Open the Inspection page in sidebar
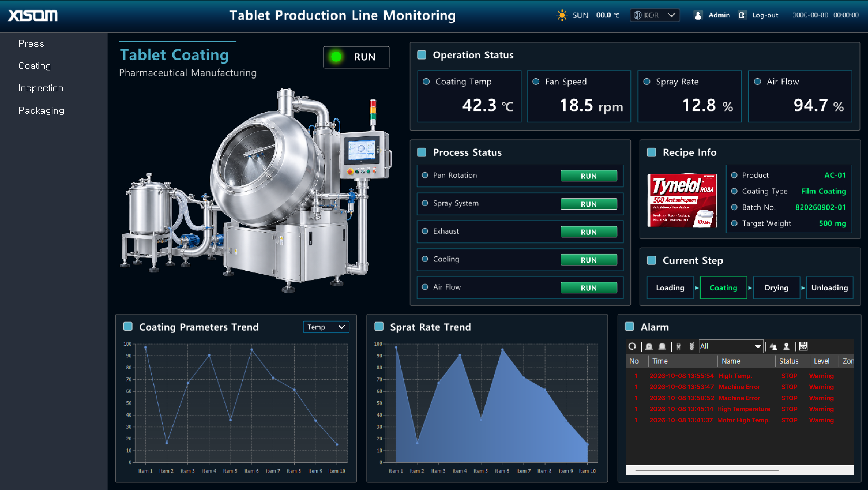Screen dimensions: 868x490 click(41, 88)
